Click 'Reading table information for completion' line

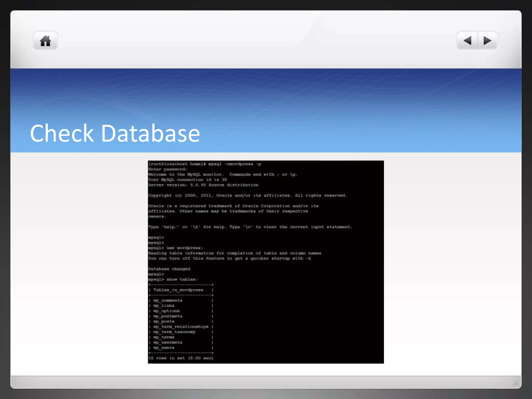click(235, 253)
